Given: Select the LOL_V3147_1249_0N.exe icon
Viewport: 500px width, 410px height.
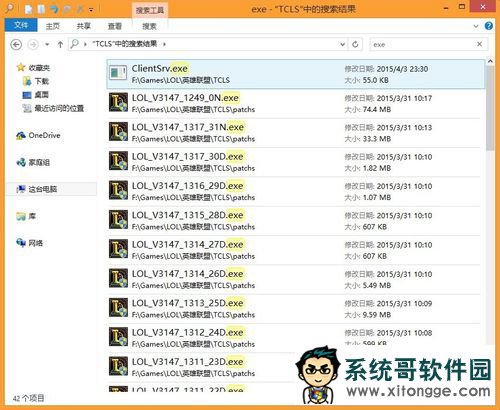Looking at the screenshot, I should point(118,102).
